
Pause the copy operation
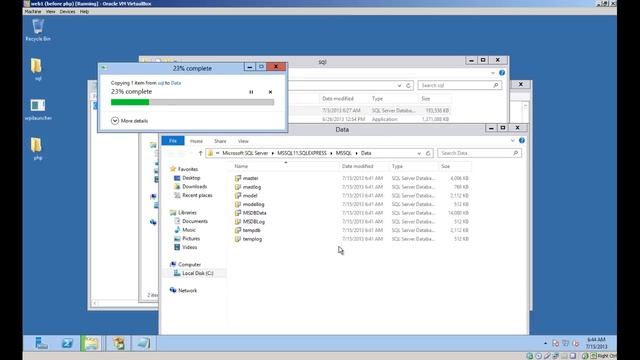coord(251,92)
